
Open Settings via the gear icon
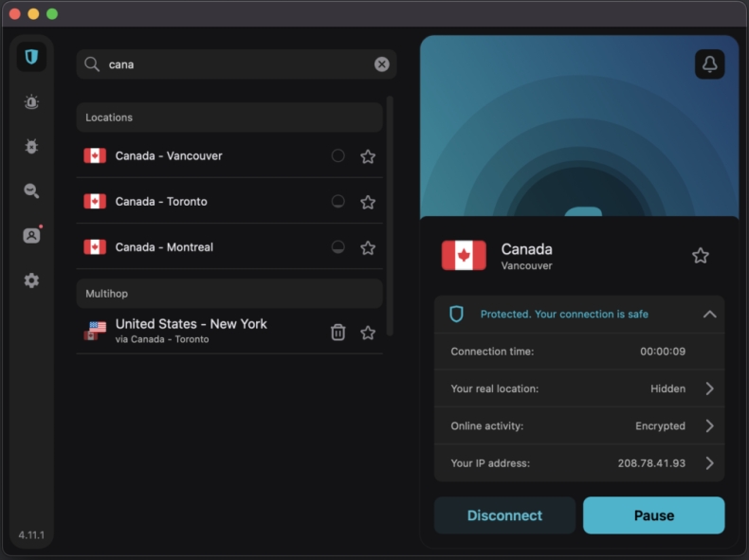pos(31,280)
